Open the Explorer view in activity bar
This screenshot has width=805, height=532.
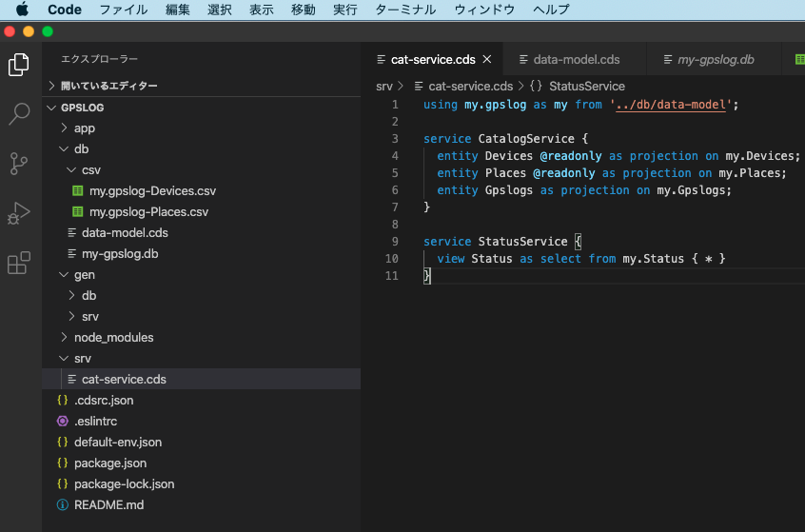click(x=19, y=64)
